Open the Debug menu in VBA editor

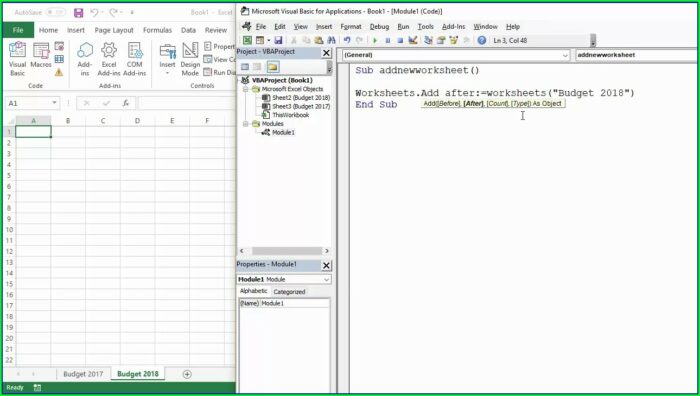click(x=379, y=27)
